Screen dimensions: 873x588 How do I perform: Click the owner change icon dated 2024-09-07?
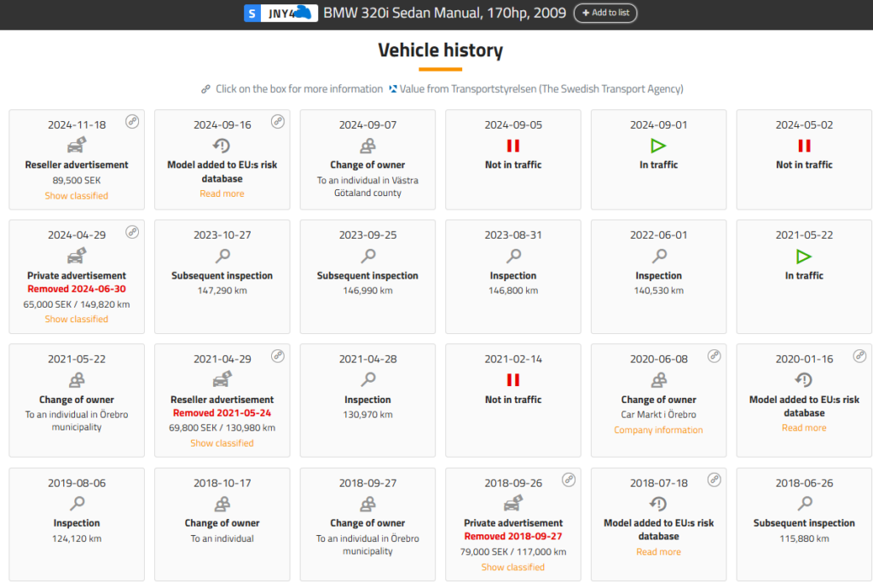click(x=367, y=146)
